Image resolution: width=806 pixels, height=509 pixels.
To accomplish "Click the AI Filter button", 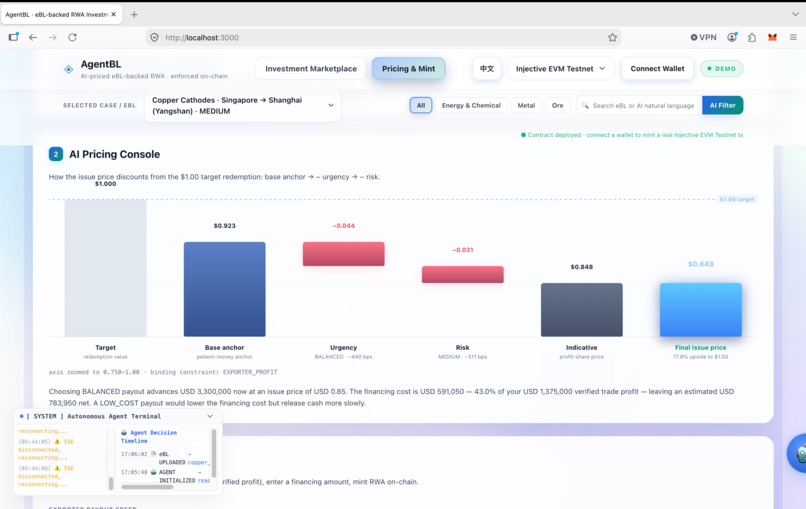I will click(723, 105).
